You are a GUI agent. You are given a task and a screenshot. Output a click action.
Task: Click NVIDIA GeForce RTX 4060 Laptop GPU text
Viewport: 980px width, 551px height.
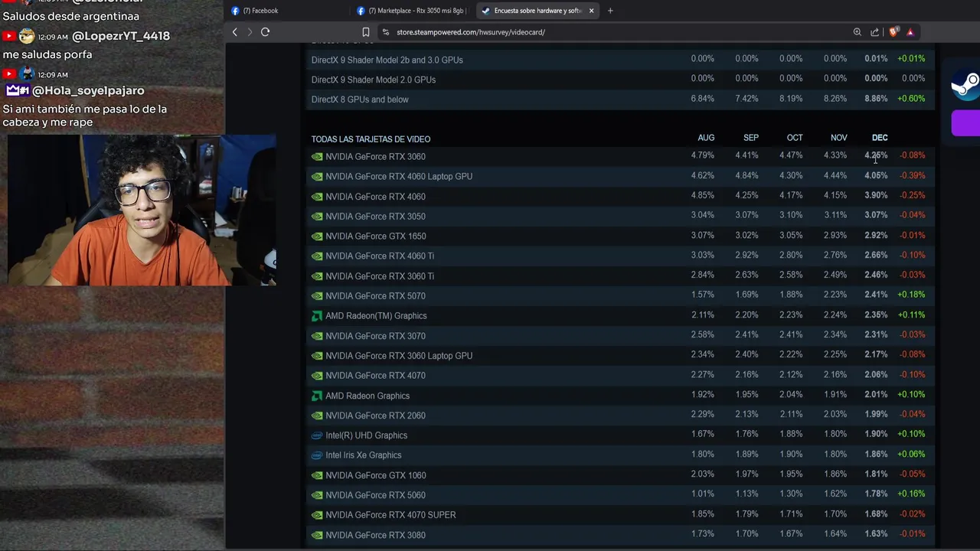coord(399,177)
